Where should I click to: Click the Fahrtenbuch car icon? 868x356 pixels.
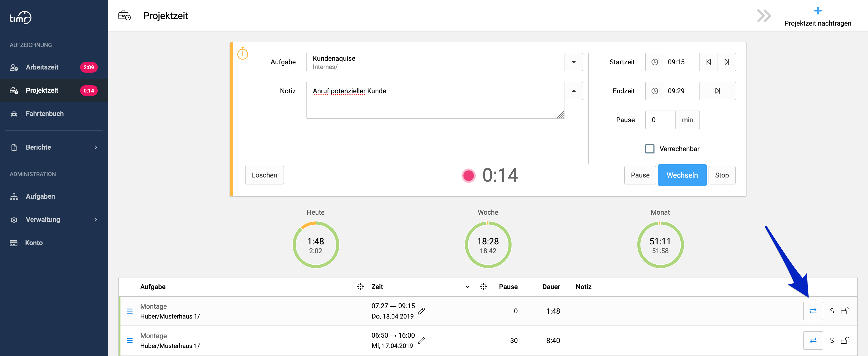point(14,114)
